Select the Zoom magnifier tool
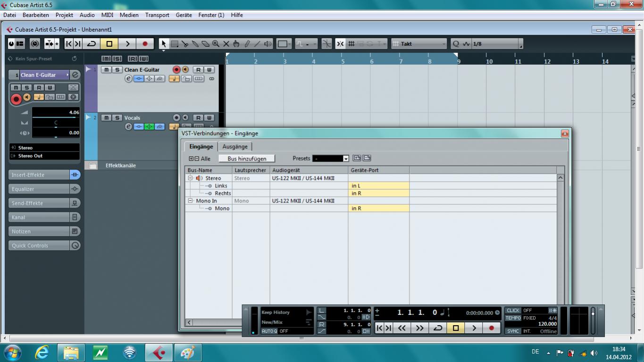644x362 pixels. click(216, 44)
